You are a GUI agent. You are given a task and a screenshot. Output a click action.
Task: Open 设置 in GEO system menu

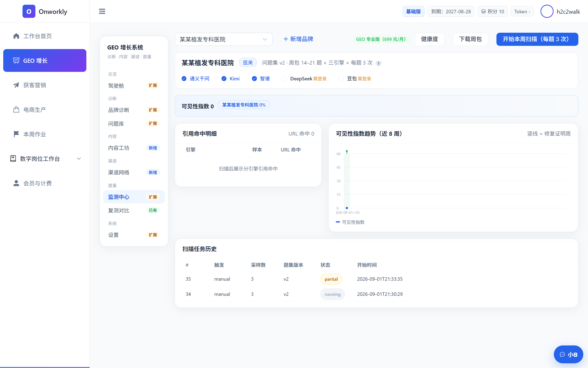click(134, 235)
